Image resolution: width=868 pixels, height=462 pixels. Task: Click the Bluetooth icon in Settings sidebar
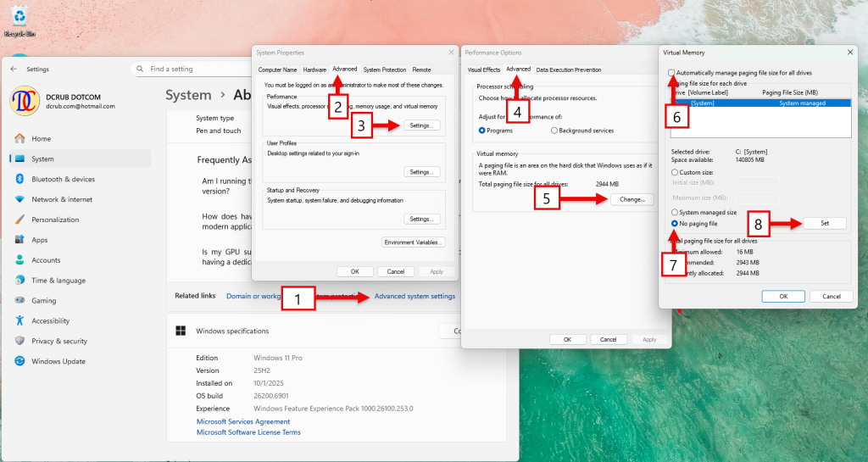(20, 179)
